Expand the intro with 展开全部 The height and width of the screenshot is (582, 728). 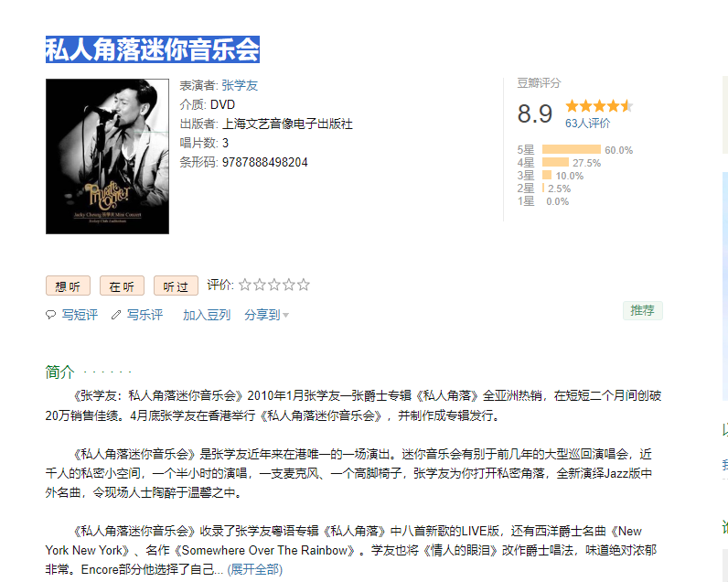[x=255, y=569]
